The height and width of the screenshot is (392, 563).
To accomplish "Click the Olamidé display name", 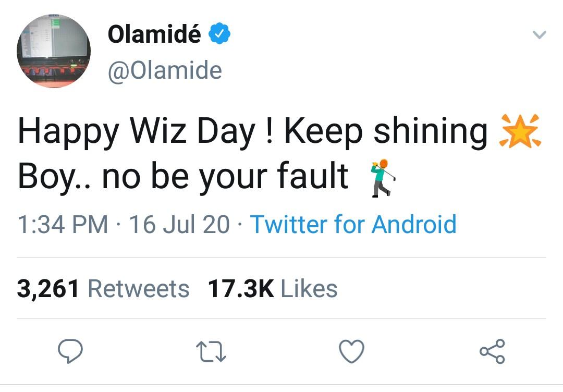I will pos(154,35).
